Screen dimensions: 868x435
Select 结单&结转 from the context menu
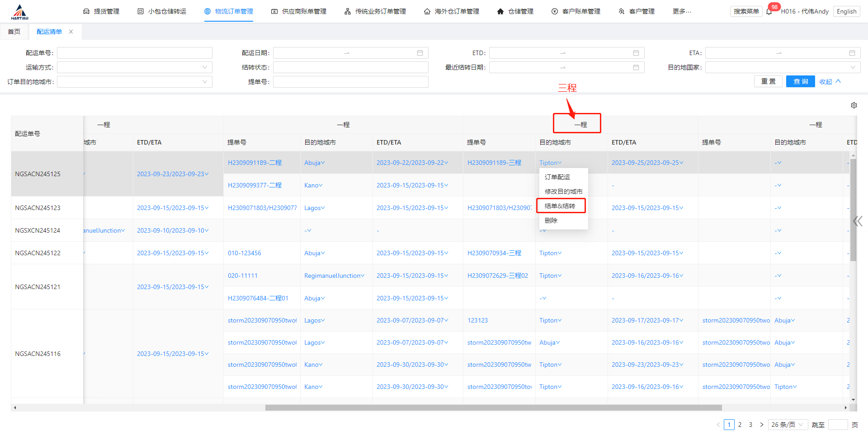point(560,206)
